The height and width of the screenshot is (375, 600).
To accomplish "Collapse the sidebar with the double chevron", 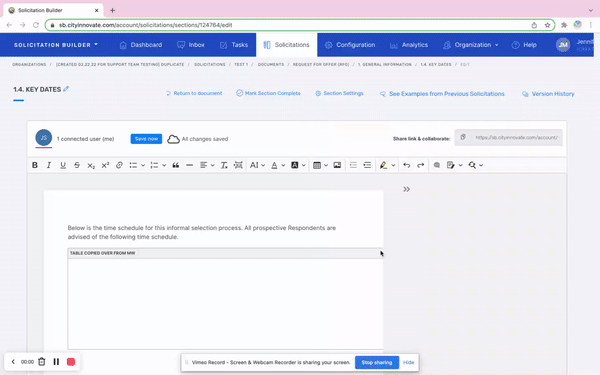I will (406, 189).
